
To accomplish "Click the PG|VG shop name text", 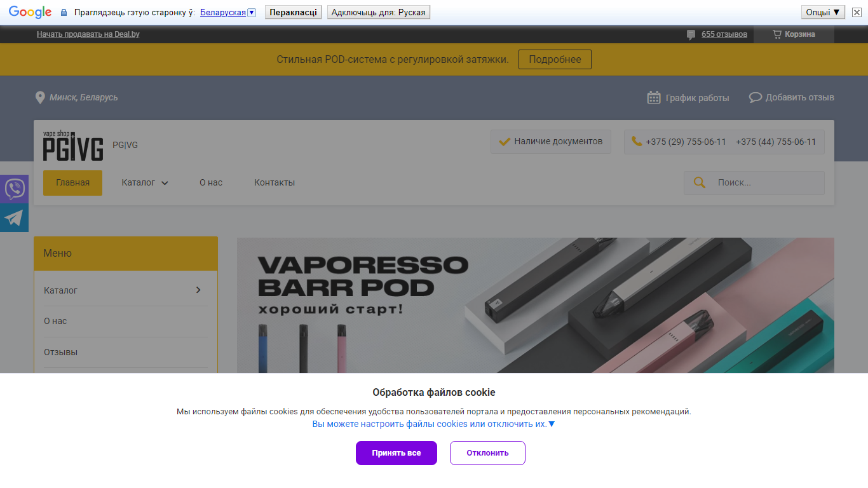I will (125, 145).
